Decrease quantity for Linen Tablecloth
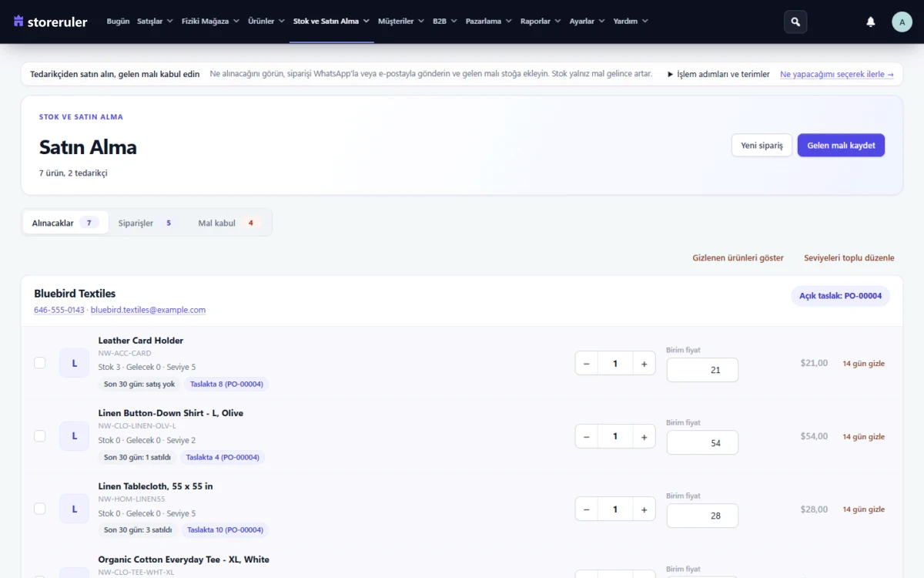 pyautogui.click(x=587, y=509)
